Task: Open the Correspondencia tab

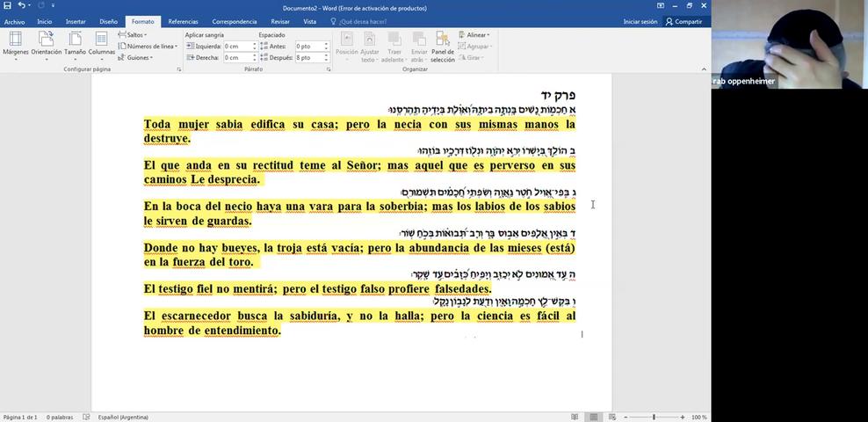Action: point(235,22)
